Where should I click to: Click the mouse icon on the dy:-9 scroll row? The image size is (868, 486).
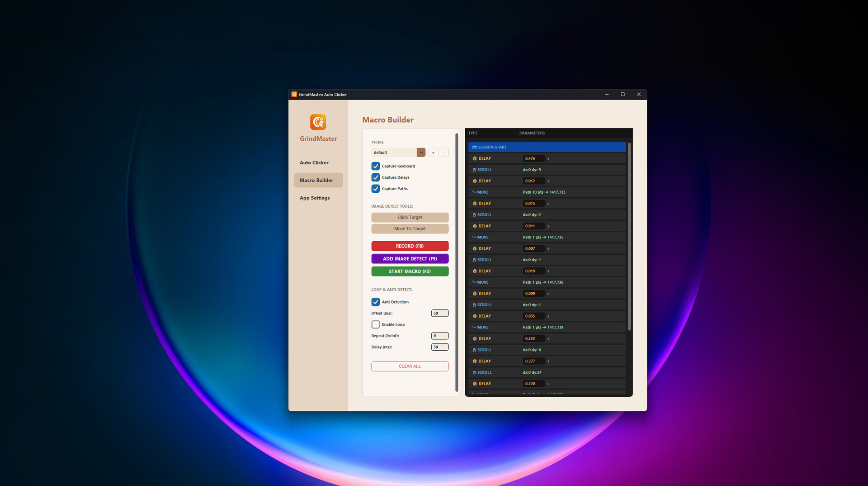pyautogui.click(x=474, y=170)
